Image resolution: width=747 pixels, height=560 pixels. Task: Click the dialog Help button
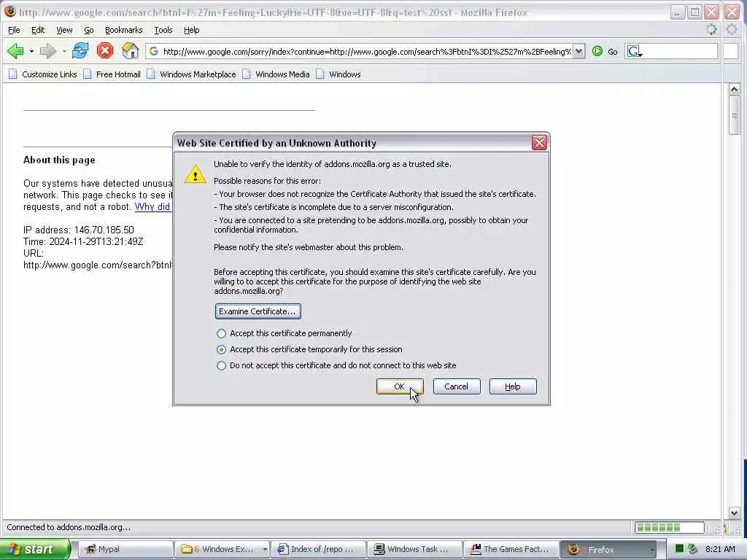(513, 386)
